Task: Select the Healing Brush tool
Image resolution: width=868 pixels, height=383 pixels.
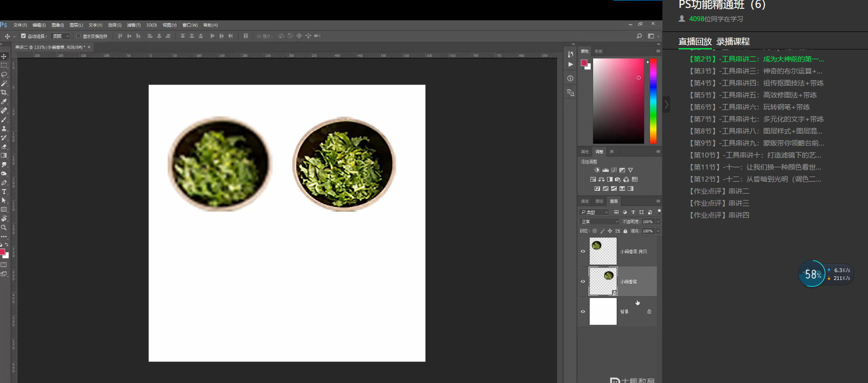Action: point(4,110)
